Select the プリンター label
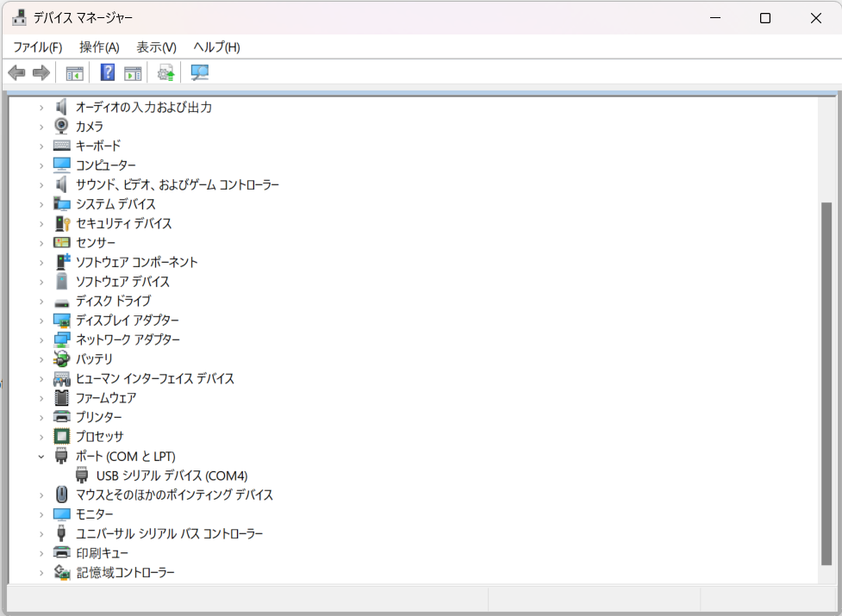Image resolution: width=842 pixels, height=616 pixels. pyautogui.click(x=99, y=417)
